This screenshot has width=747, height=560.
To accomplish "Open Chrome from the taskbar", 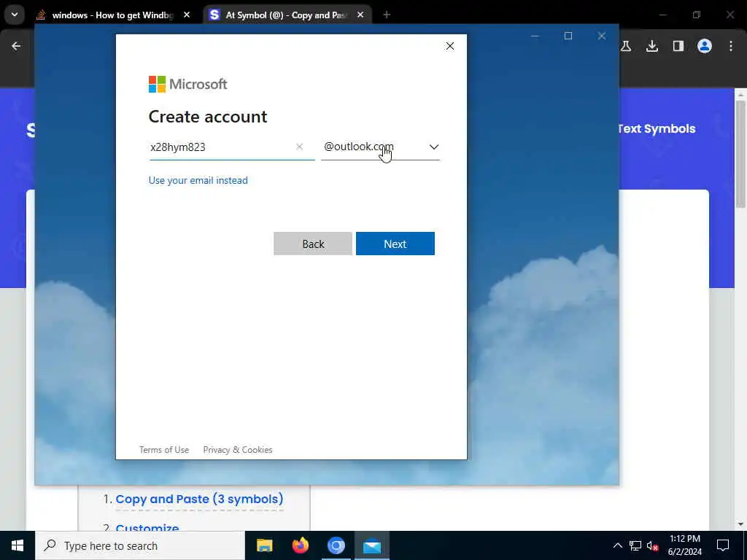I will point(336,545).
